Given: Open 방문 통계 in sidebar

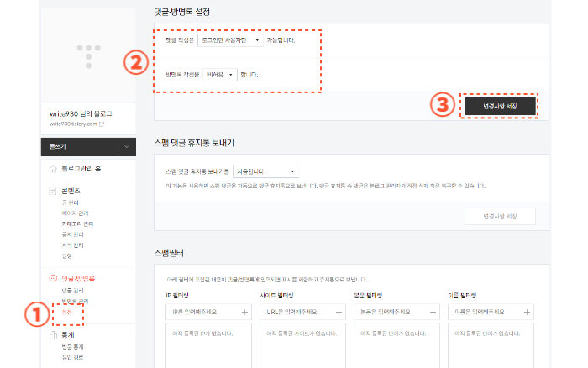Looking at the screenshot, I should 72,347.
